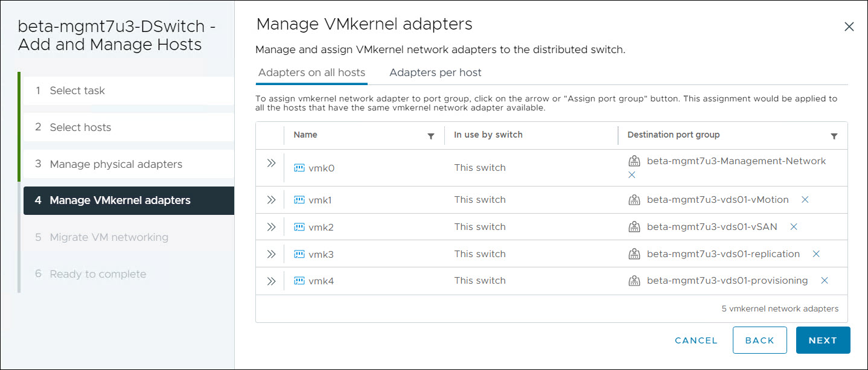Clear vmk3 replication port group assignment
The width and height of the screenshot is (868, 370).
(816, 254)
